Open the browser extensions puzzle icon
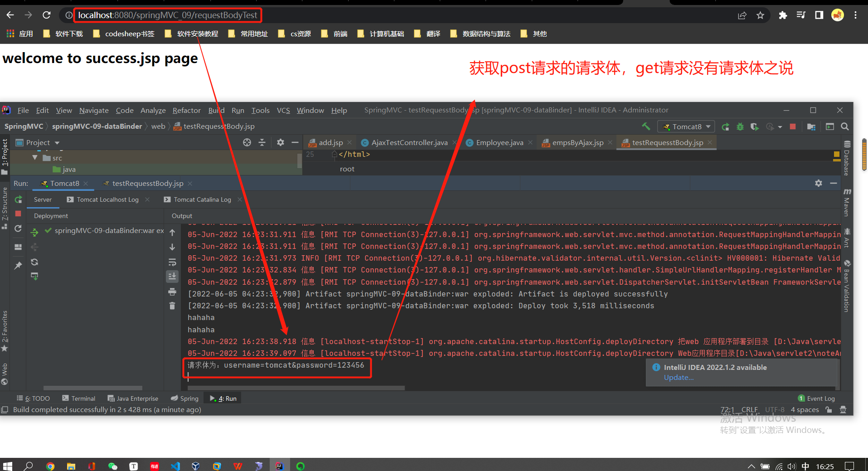This screenshot has width=868, height=471. (x=783, y=15)
